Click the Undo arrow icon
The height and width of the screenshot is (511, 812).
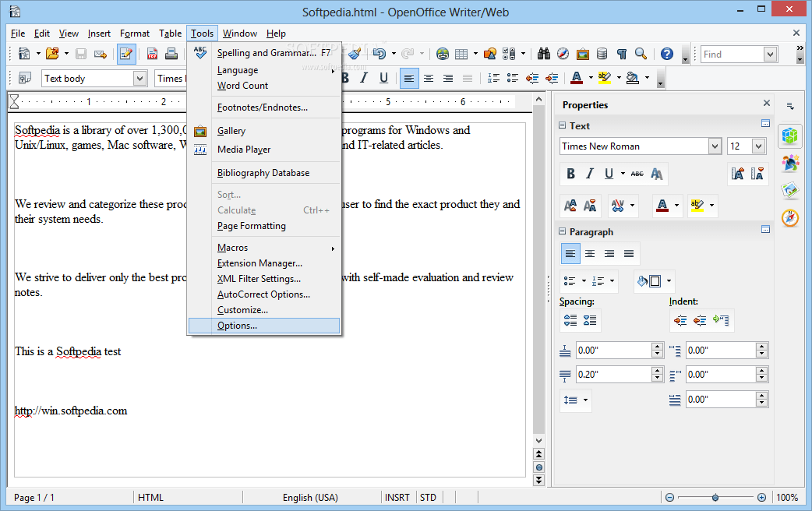379,54
